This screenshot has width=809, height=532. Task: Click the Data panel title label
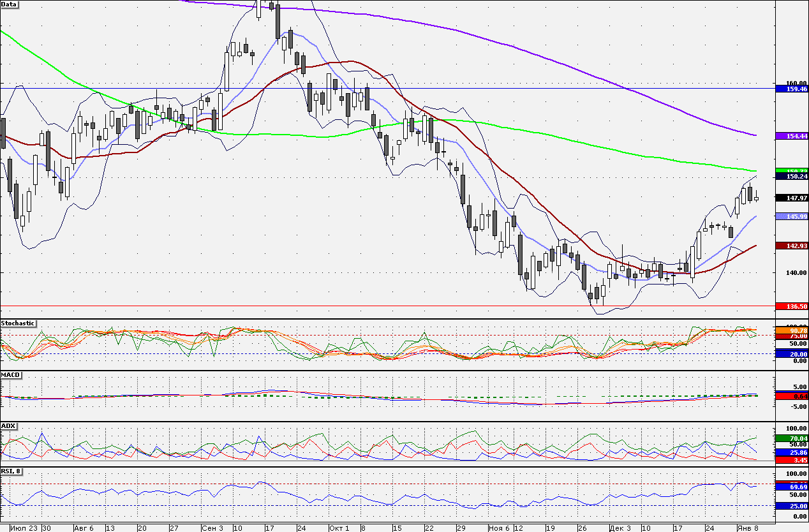point(10,4)
